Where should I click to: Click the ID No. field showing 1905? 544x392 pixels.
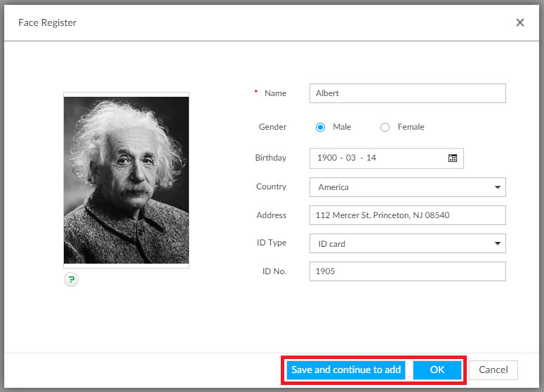point(407,271)
